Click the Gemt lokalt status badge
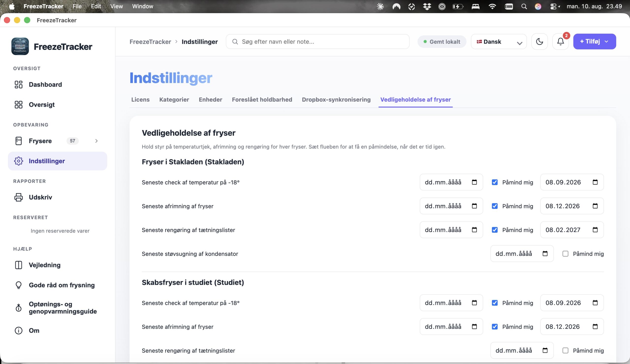Image resolution: width=630 pixels, height=364 pixels. tap(442, 42)
